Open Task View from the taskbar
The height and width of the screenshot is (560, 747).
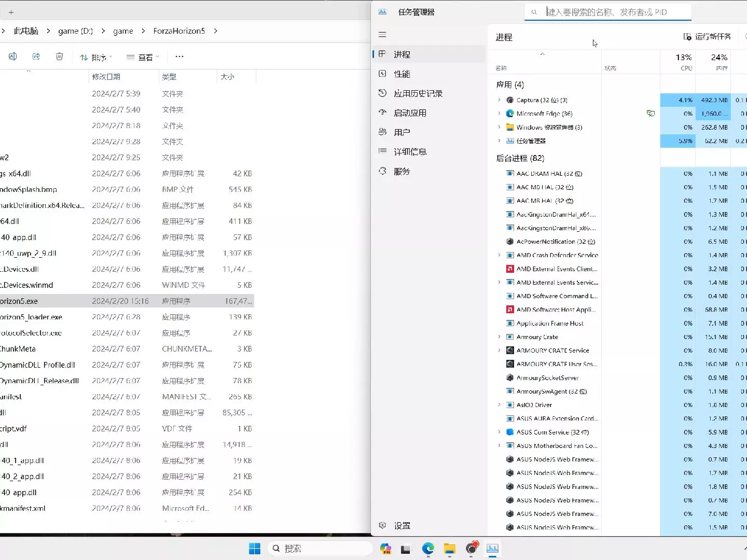(406, 549)
